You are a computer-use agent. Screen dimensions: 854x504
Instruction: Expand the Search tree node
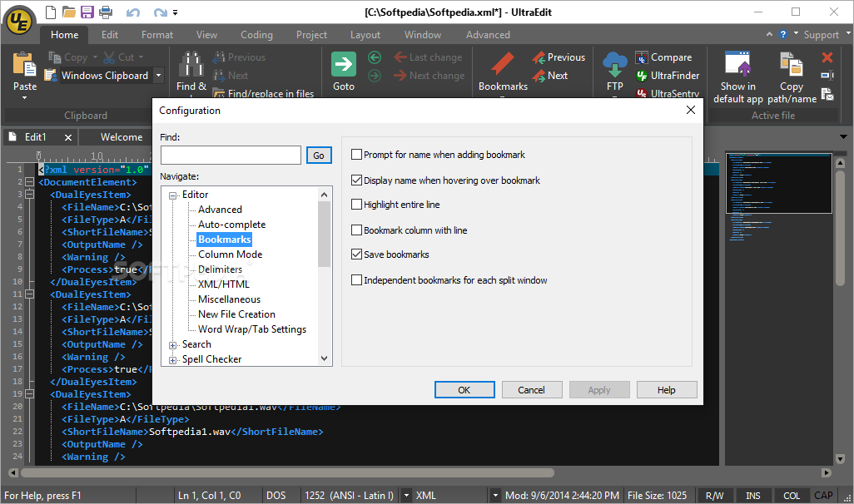[172, 345]
